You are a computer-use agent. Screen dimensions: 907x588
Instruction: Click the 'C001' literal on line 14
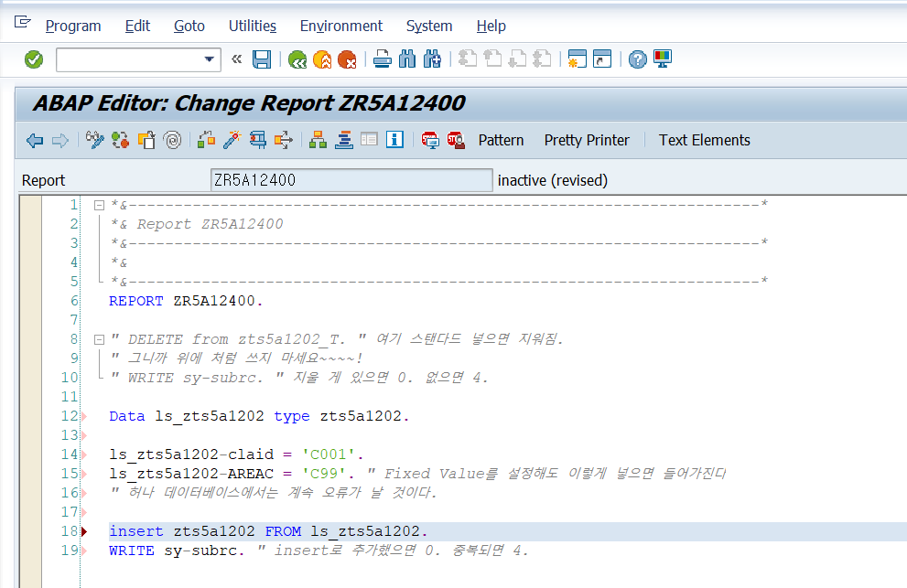click(x=328, y=454)
